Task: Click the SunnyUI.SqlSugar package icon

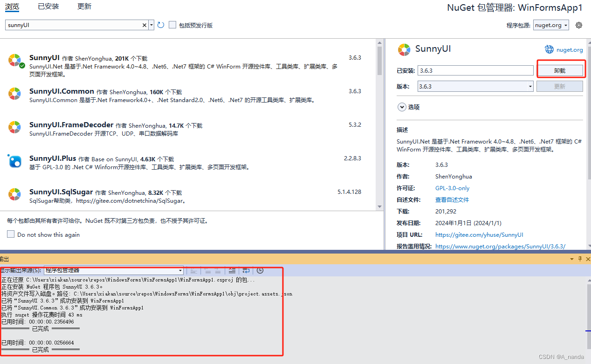Action: [14, 194]
